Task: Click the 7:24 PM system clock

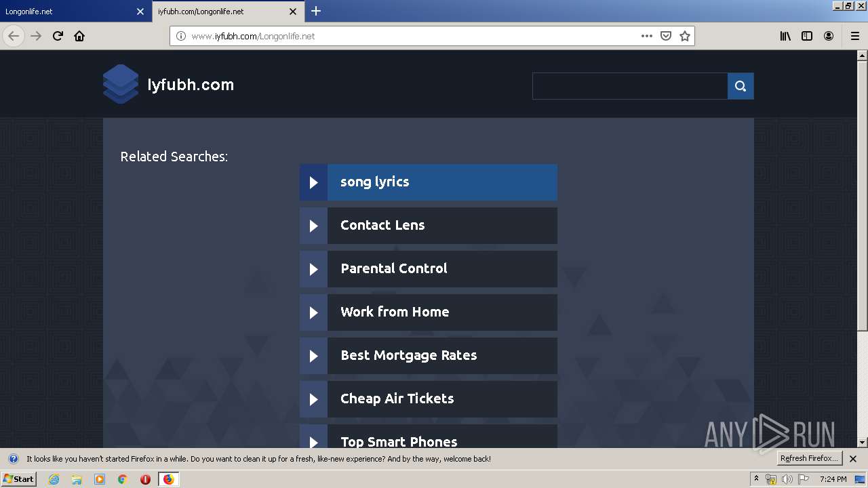Action: coord(833,479)
